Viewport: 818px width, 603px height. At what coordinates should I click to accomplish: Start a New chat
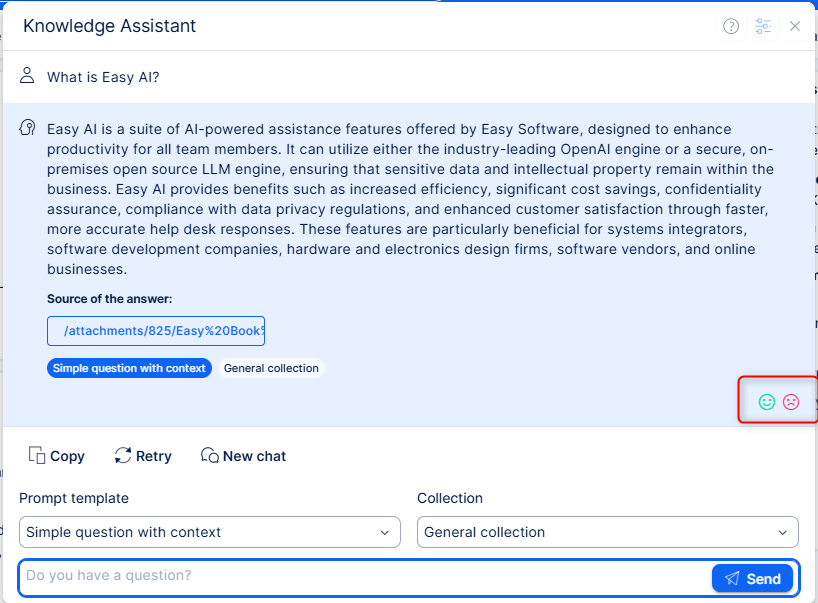tap(244, 456)
